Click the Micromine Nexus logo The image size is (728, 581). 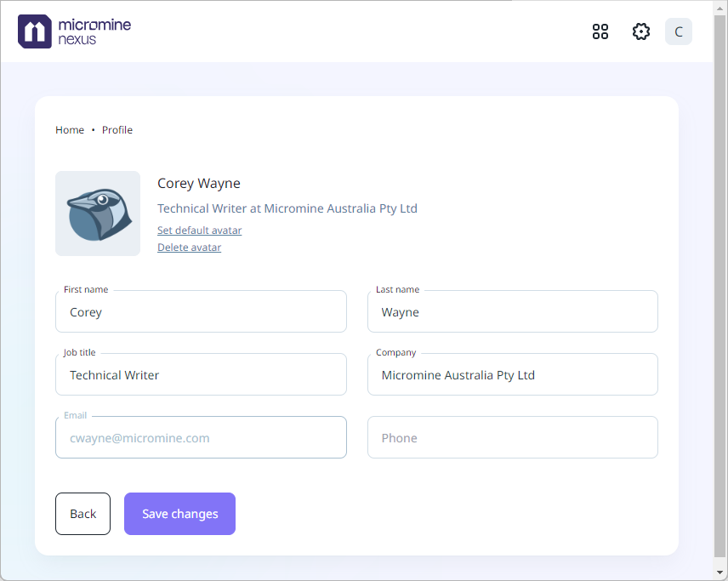pyautogui.click(x=75, y=31)
